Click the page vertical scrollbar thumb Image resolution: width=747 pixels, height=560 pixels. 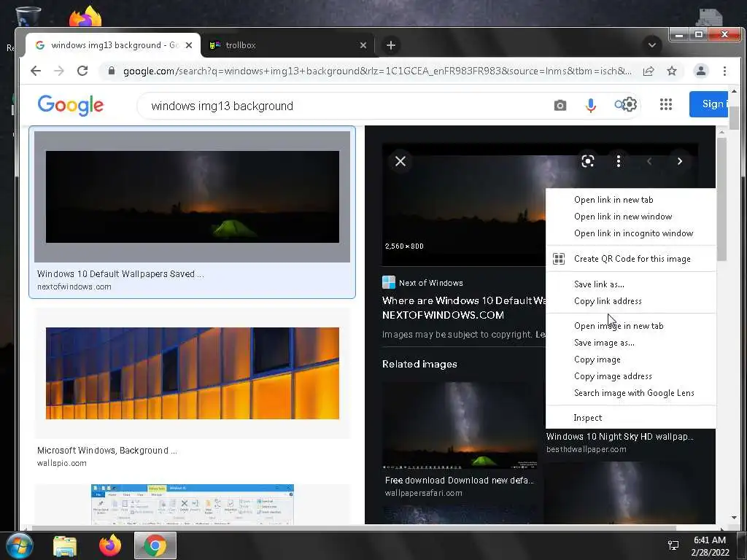click(734, 117)
